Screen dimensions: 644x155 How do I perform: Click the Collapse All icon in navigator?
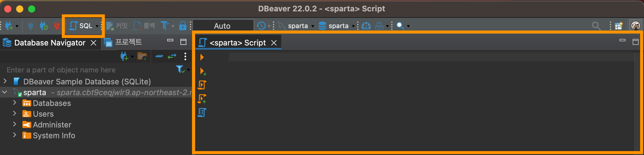coord(159,56)
